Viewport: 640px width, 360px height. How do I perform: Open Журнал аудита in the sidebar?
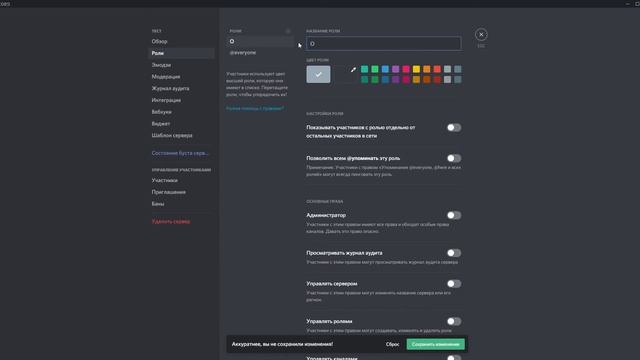[x=181, y=88]
